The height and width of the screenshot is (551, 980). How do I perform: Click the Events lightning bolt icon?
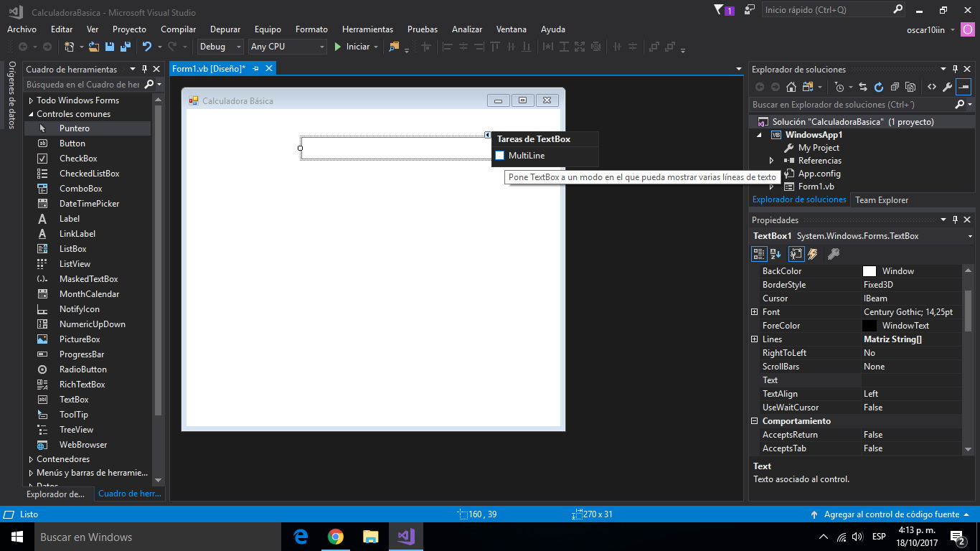813,254
